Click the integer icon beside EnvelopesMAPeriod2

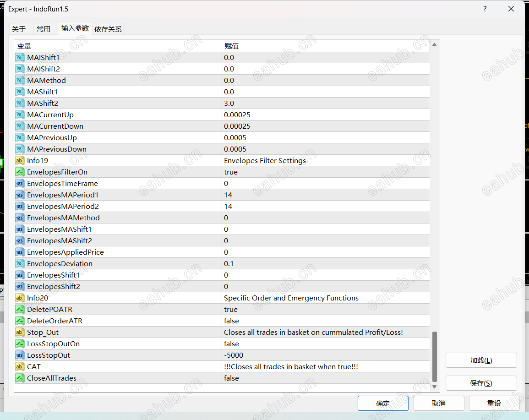20,207
